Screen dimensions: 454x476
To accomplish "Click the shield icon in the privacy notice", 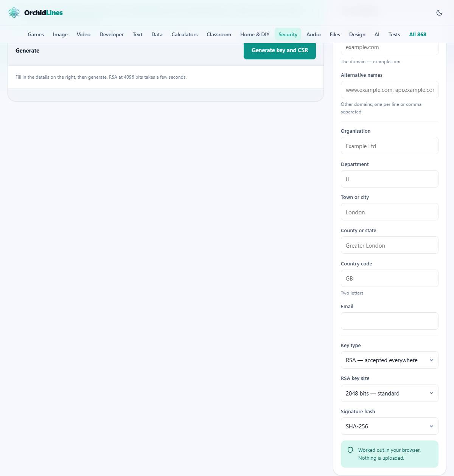I will click(350, 450).
